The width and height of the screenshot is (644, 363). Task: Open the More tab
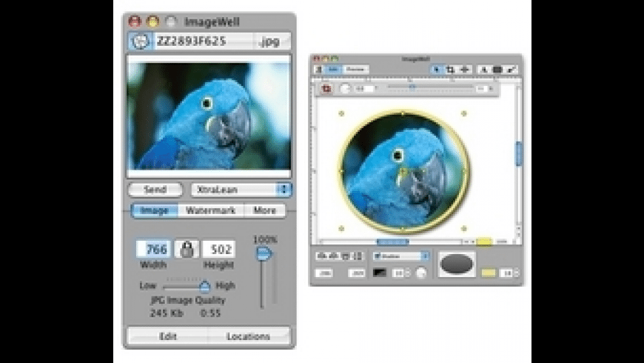[264, 210]
